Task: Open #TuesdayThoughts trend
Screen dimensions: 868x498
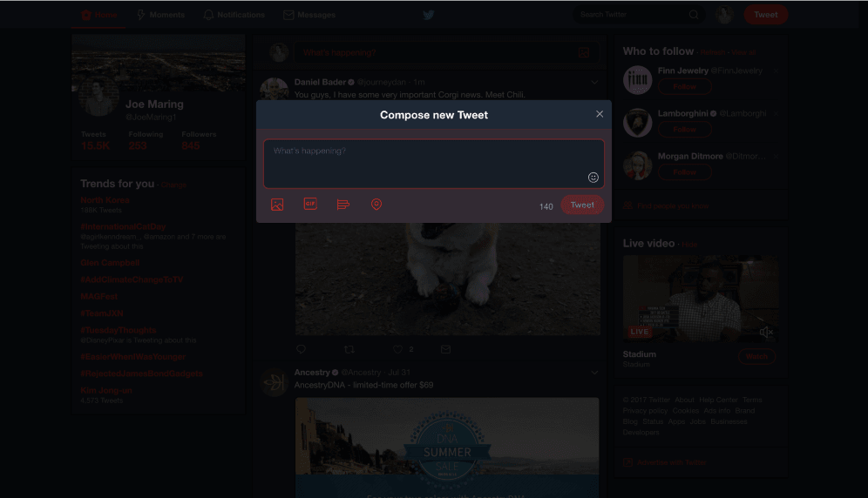Action: 119,330
